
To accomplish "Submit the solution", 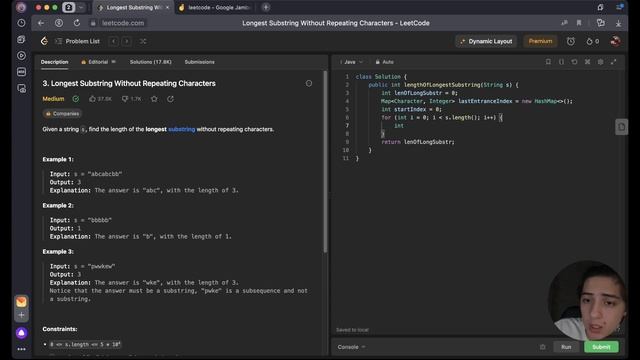I will tap(601, 347).
